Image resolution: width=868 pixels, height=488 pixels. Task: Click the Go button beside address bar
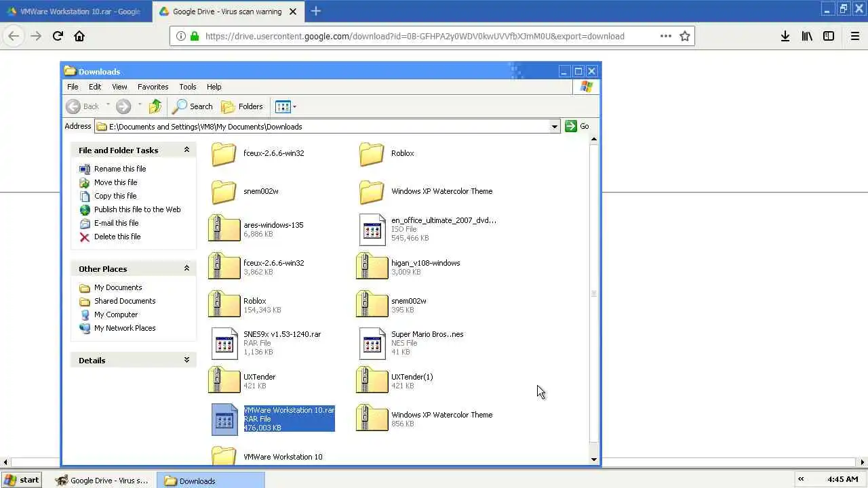coord(577,126)
